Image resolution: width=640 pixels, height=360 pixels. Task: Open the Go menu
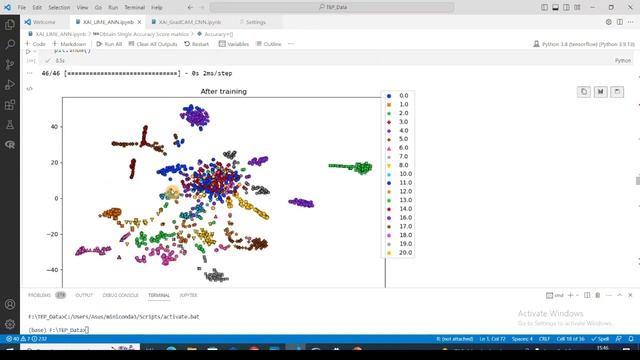click(98, 7)
